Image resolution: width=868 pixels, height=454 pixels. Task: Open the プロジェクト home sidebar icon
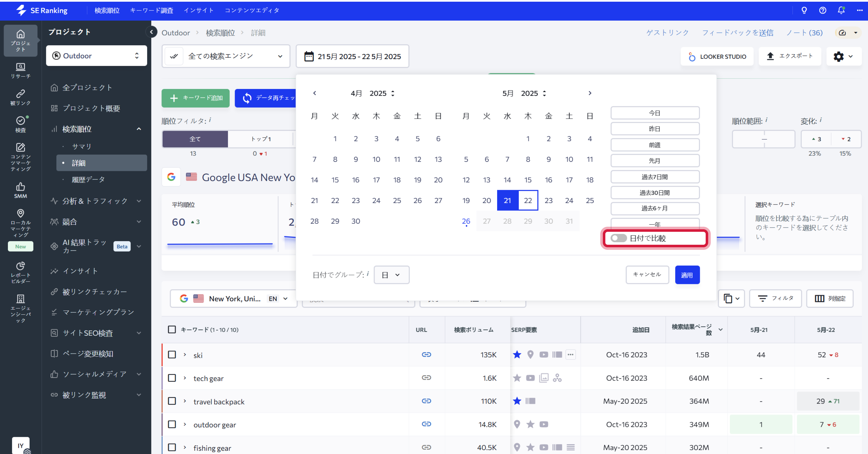(20, 40)
